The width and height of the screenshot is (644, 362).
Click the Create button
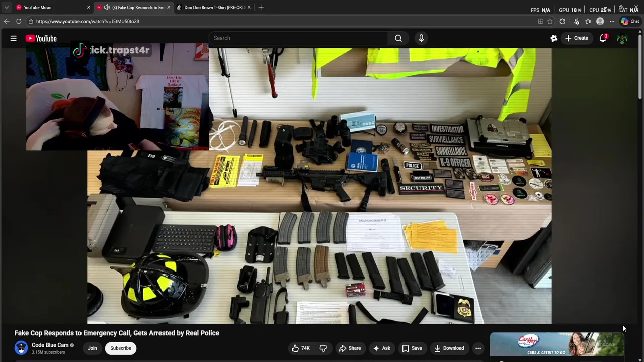[x=576, y=38]
